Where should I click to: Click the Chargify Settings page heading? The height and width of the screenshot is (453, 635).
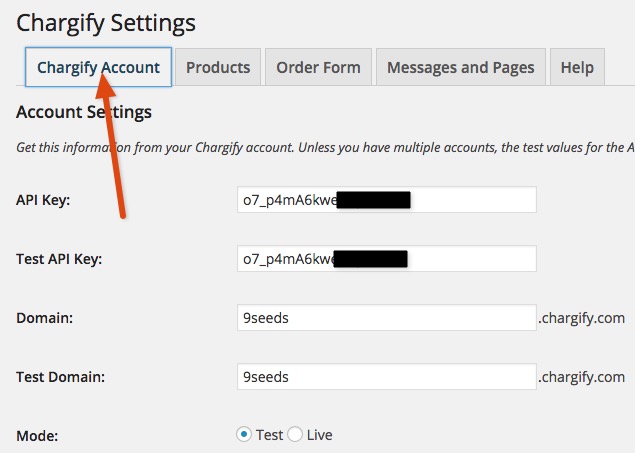106,23
